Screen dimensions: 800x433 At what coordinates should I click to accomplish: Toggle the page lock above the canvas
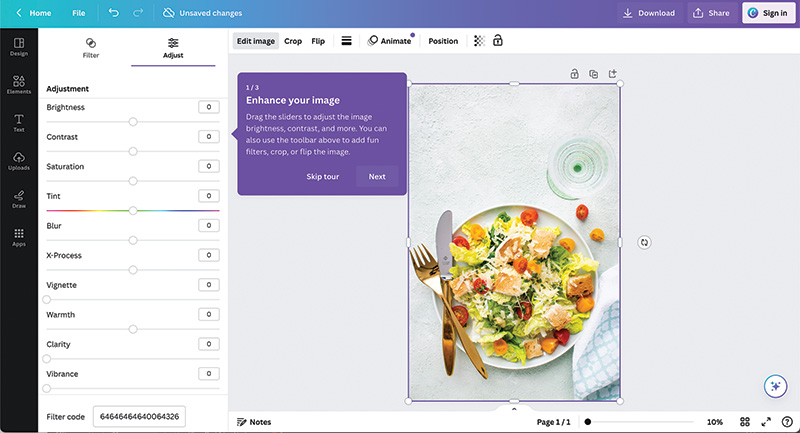574,74
